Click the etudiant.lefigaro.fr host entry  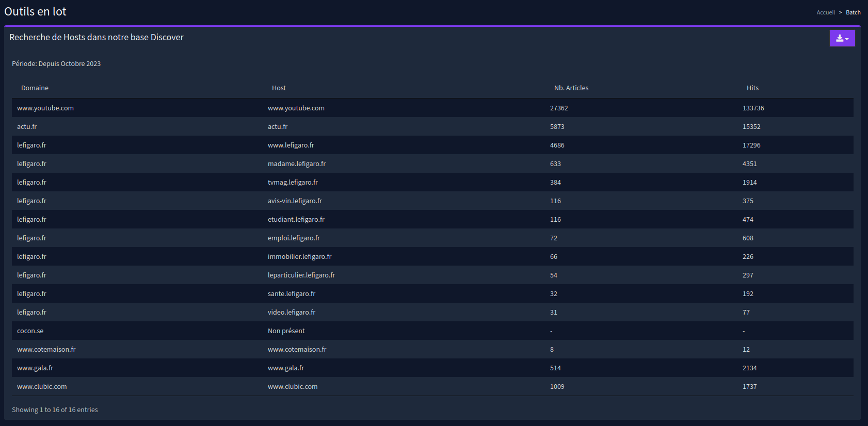296,220
